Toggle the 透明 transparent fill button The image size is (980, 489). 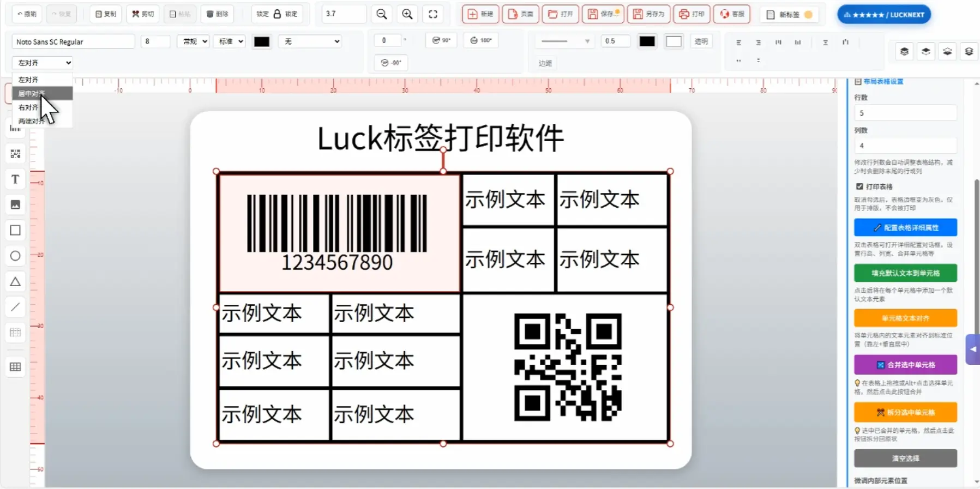(701, 41)
